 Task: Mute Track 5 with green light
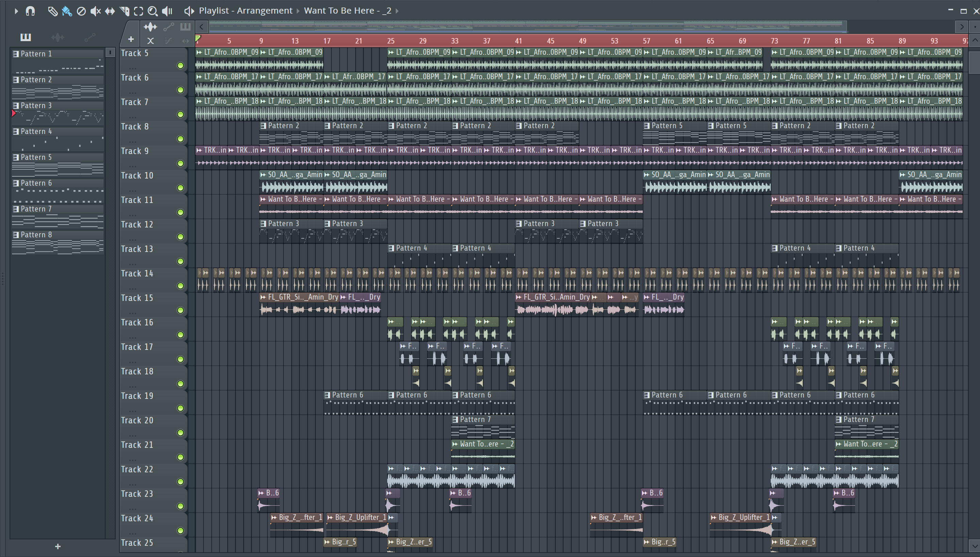click(180, 65)
